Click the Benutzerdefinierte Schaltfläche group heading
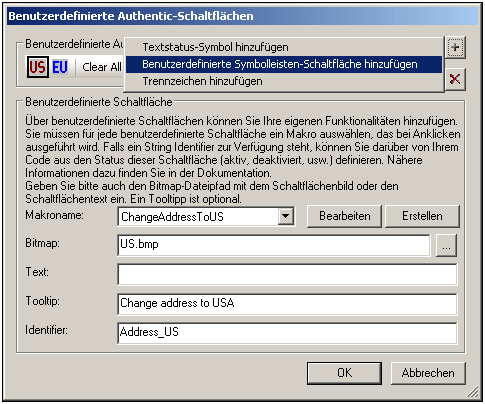Screen dimensions: 485x404 (99, 102)
